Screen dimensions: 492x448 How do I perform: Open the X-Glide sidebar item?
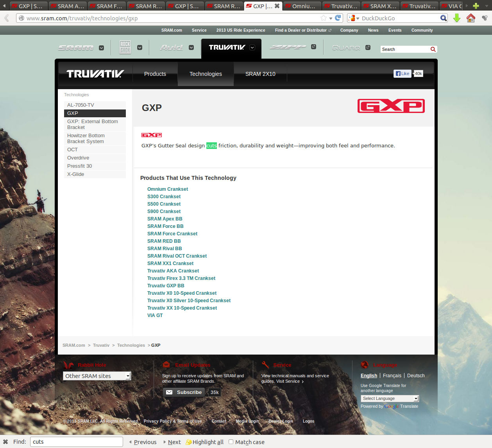[95, 174]
